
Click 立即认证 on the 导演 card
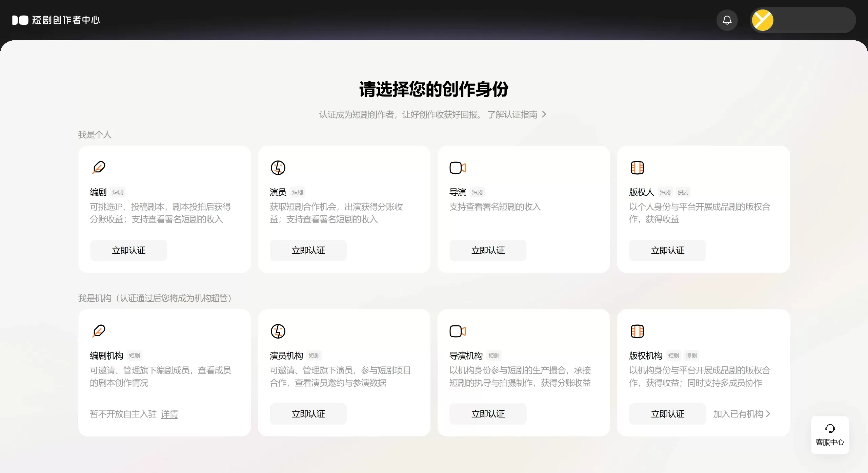tap(488, 250)
